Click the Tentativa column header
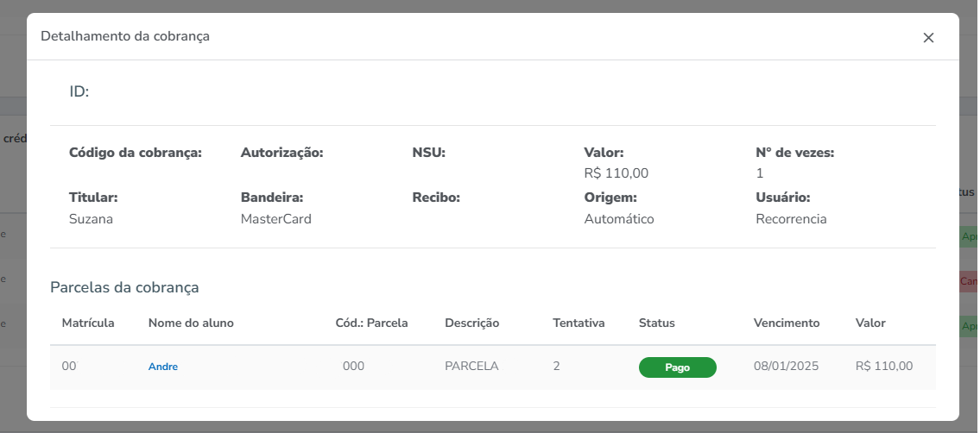This screenshot has height=433, width=980. click(579, 323)
